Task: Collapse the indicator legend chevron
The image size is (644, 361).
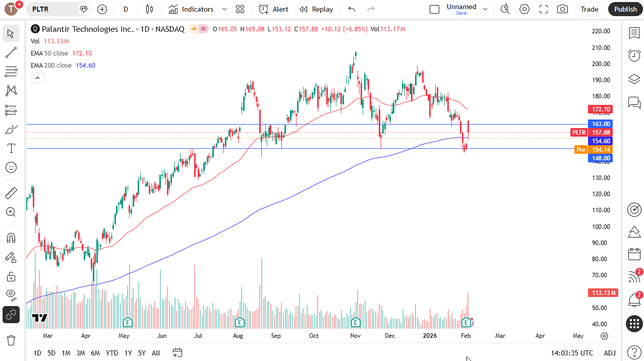Action: (x=38, y=78)
